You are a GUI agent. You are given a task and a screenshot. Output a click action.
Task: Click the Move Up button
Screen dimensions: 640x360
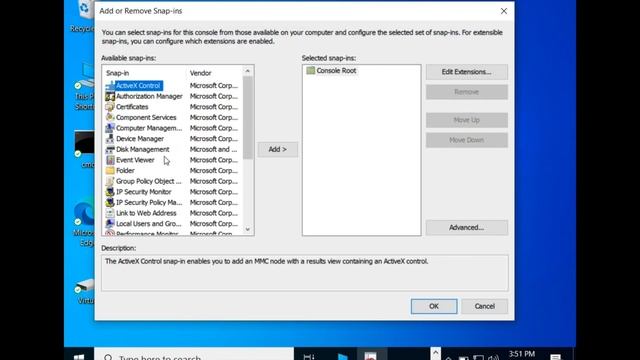point(467,120)
